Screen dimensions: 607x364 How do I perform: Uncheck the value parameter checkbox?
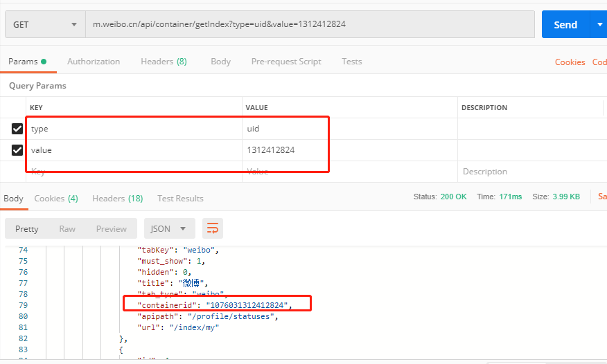17,150
